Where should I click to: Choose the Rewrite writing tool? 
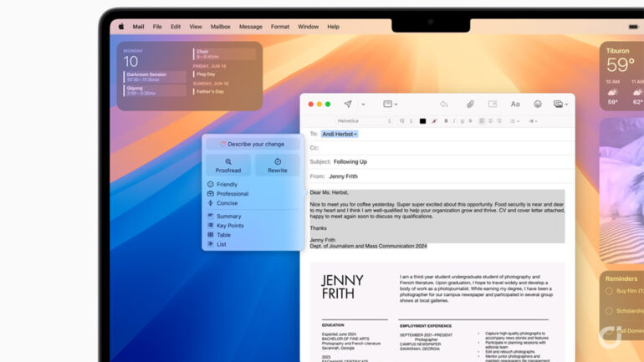coord(277,166)
